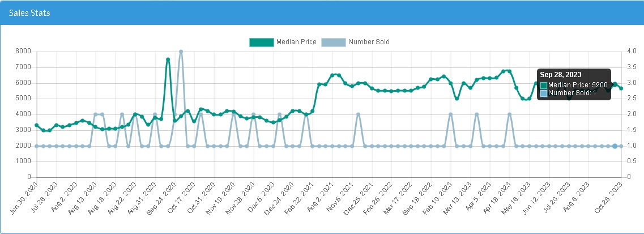
Task: Hide Number Sold series via legend text
Action: pos(369,42)
